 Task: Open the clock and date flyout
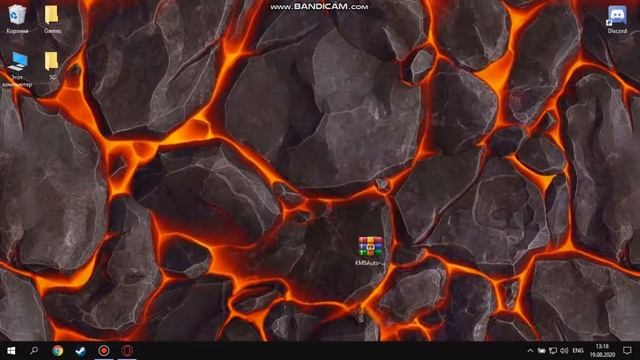(602, 351)
